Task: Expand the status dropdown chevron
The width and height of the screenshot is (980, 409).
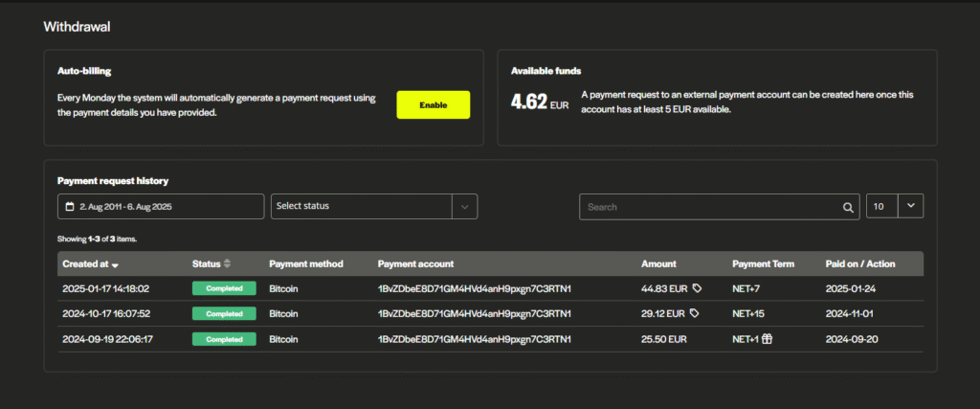Action: click(464, 206)
